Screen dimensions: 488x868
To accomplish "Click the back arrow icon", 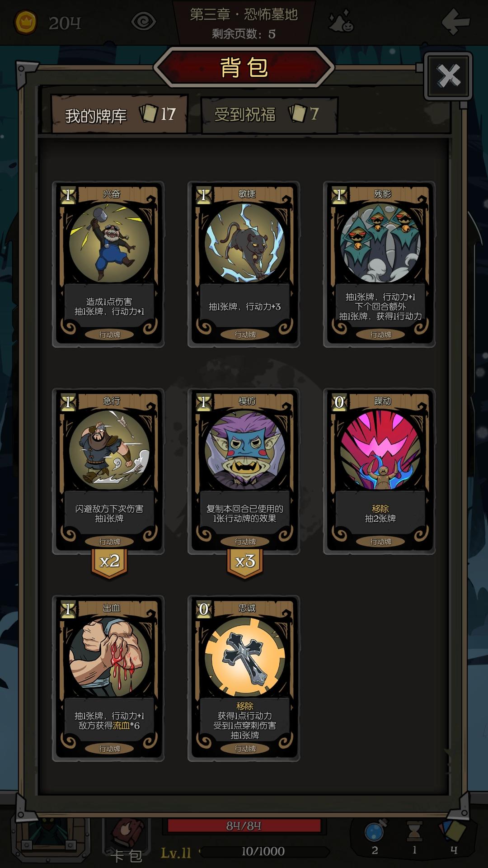I will (x=455, y=21).
